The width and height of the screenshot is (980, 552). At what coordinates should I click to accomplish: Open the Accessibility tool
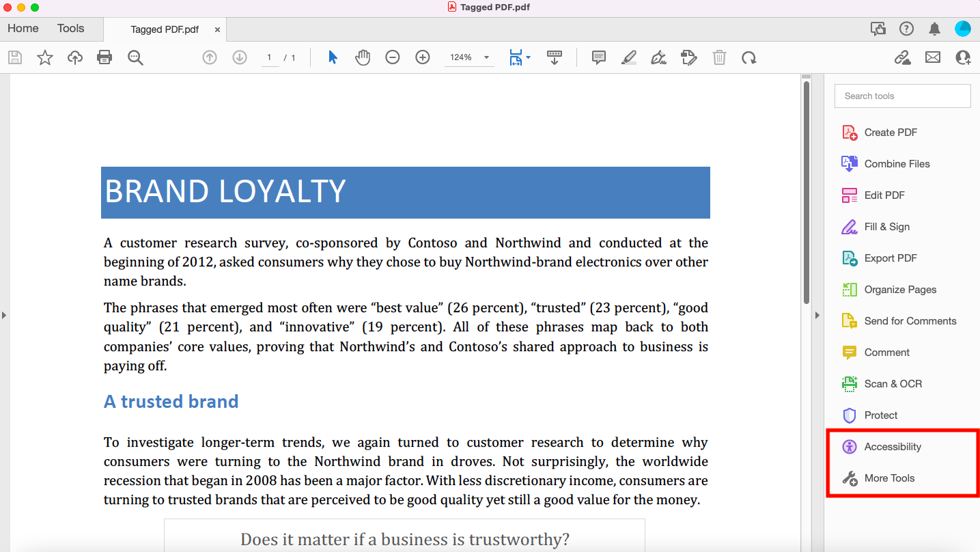tap(892, 447)
